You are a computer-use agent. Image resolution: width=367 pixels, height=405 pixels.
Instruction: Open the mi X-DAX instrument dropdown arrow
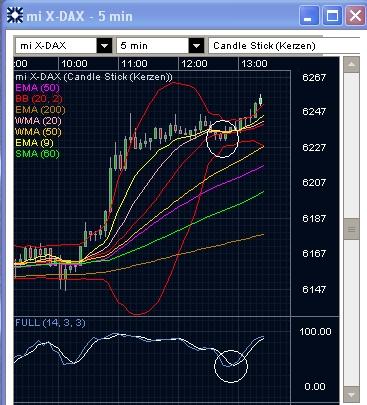click(104, 46)
